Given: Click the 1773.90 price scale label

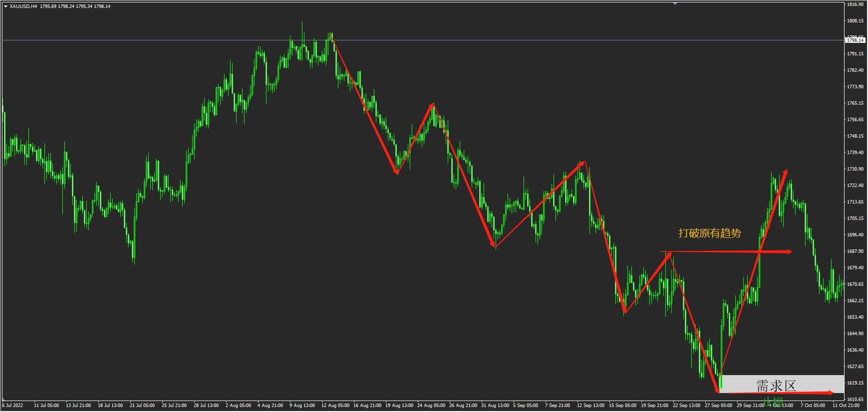Looking at the screenshot, I should coord(856,87).
